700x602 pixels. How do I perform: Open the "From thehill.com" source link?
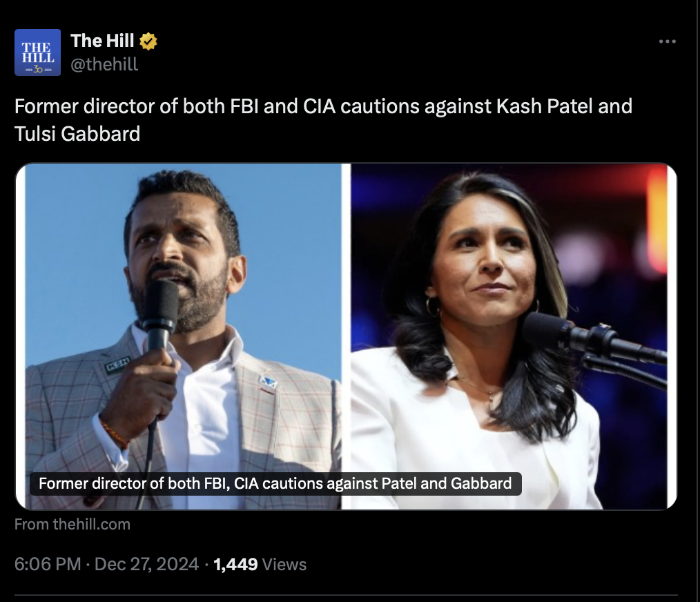click(72, 524)
